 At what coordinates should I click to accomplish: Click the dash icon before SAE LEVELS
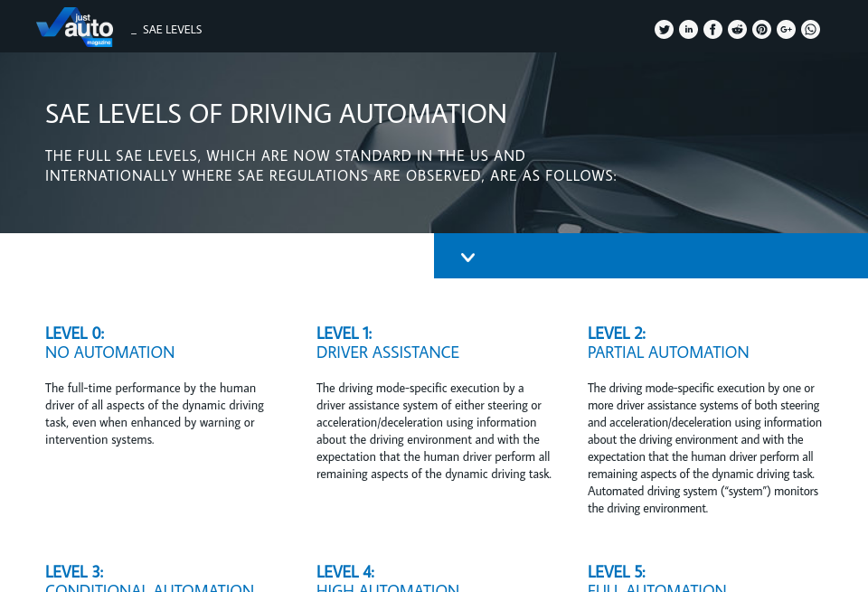click(x=134, y=30)
